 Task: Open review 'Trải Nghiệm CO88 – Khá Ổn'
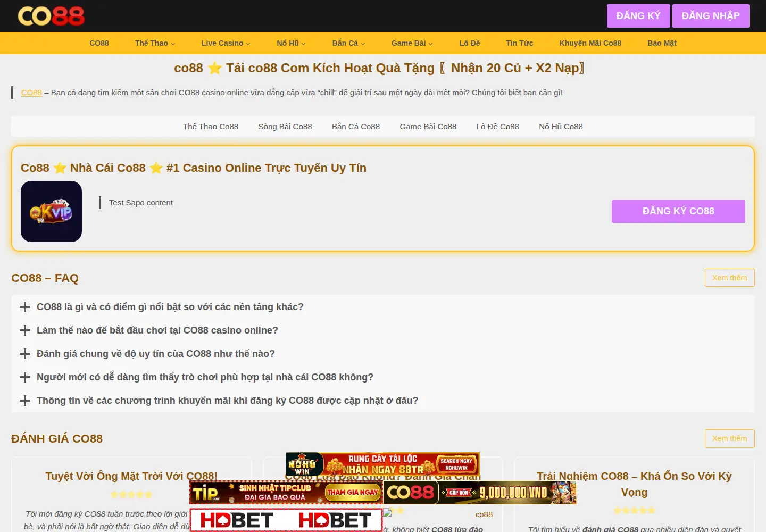click(634, 484)
